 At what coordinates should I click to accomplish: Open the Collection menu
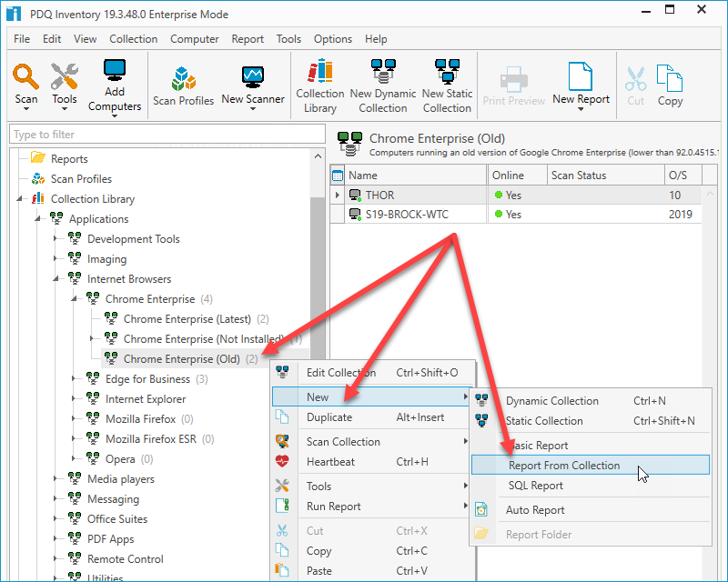point(133,39)
